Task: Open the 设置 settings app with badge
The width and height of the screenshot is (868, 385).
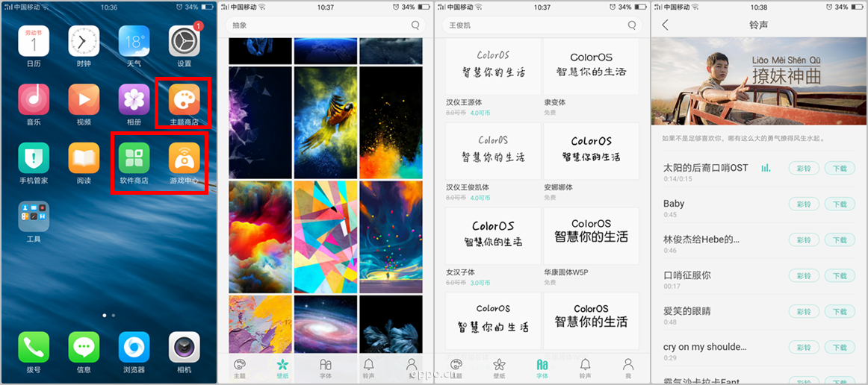Action: pyautogui.click(x=185, y=41)
